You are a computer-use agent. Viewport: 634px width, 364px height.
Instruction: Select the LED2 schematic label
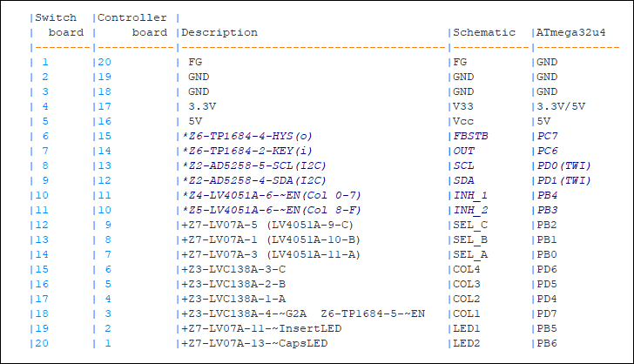467,343
